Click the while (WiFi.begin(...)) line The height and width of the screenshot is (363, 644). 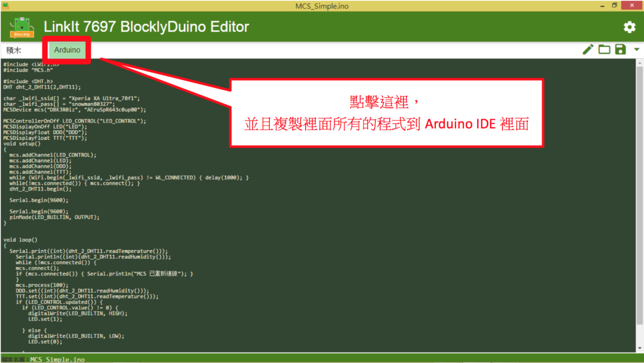[129, 178]
